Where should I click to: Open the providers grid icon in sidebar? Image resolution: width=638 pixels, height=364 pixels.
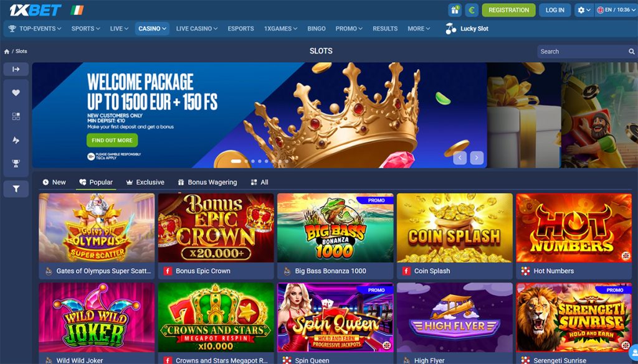pyautogui.click(x=16, y=116)
